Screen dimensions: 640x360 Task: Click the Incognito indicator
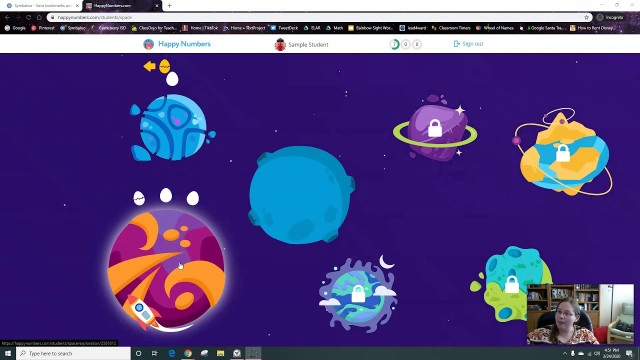click(610, 18)
